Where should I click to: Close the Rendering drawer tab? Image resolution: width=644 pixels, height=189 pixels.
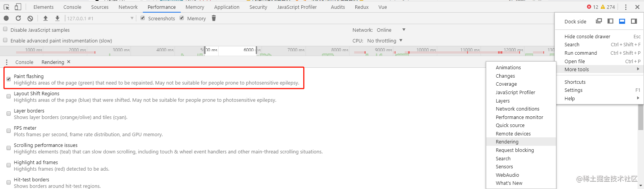click(x=69, y=62)
